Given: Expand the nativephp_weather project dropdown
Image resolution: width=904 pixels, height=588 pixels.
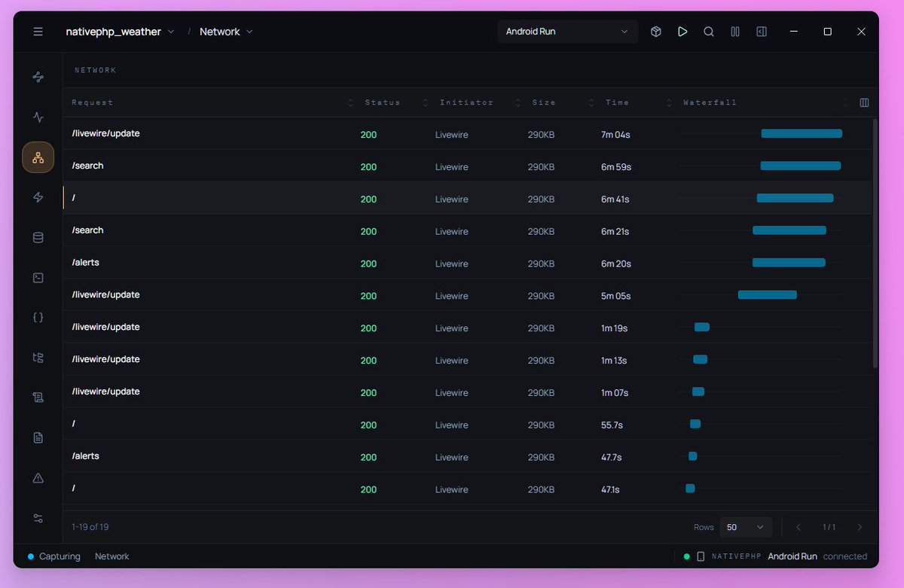Looking at the screenshot, I should coord(121,32).
